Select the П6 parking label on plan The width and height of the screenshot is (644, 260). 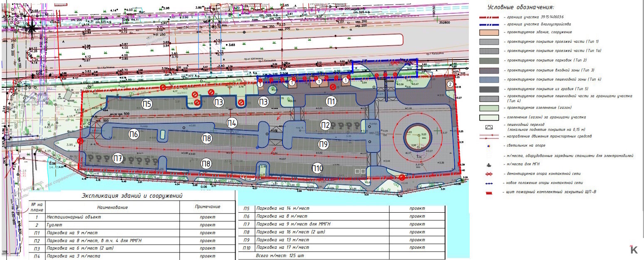pos(134,134)
